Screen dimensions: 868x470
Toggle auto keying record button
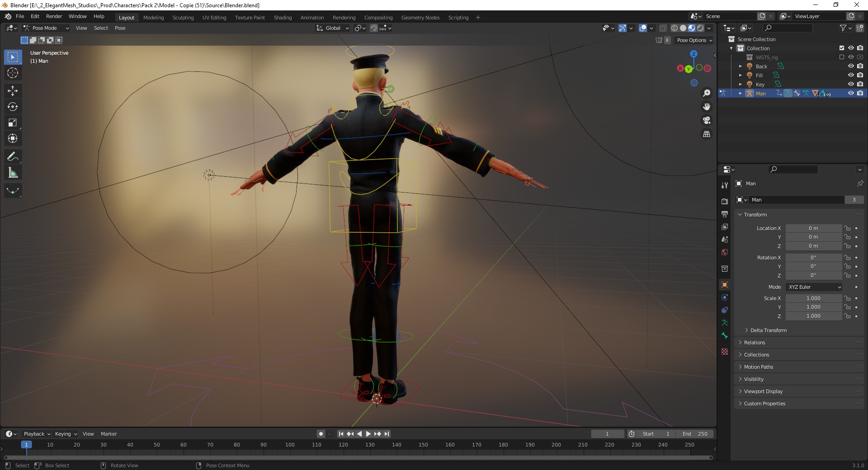click(x=321, y=434)
